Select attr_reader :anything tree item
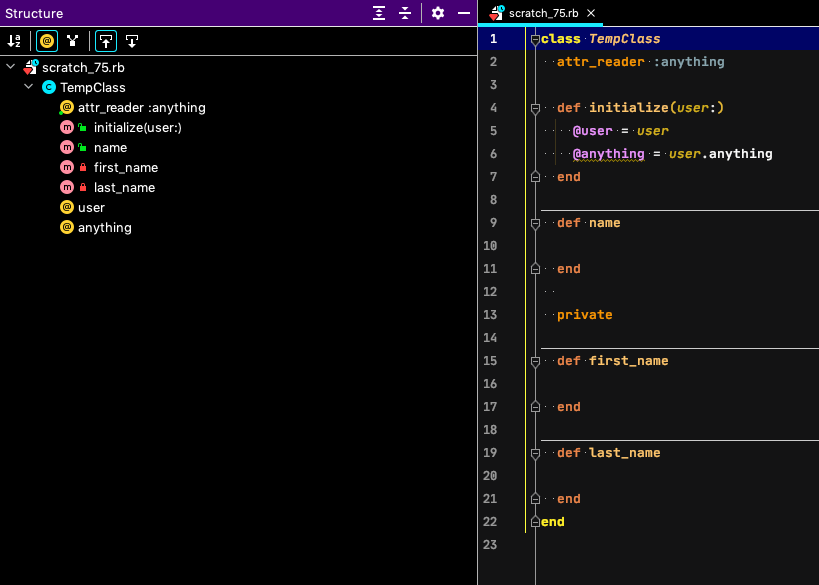This screenshot has height=585, width=819. (142, 108)
